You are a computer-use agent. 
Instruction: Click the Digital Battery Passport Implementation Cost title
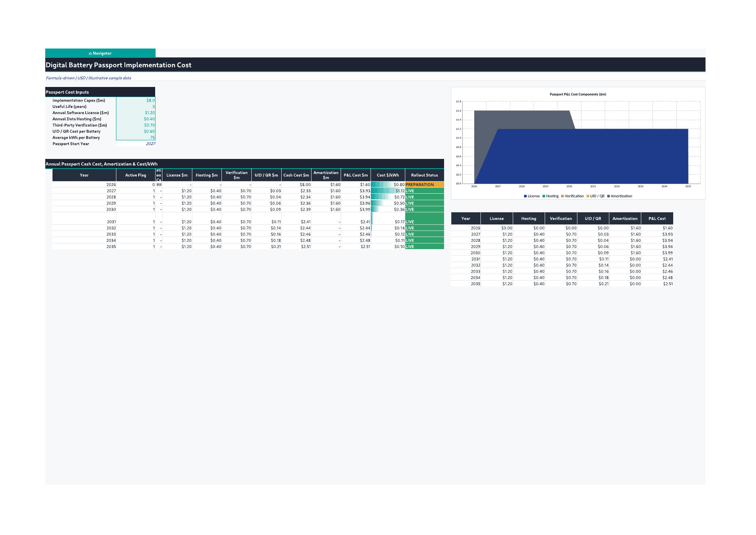(118, 65)
